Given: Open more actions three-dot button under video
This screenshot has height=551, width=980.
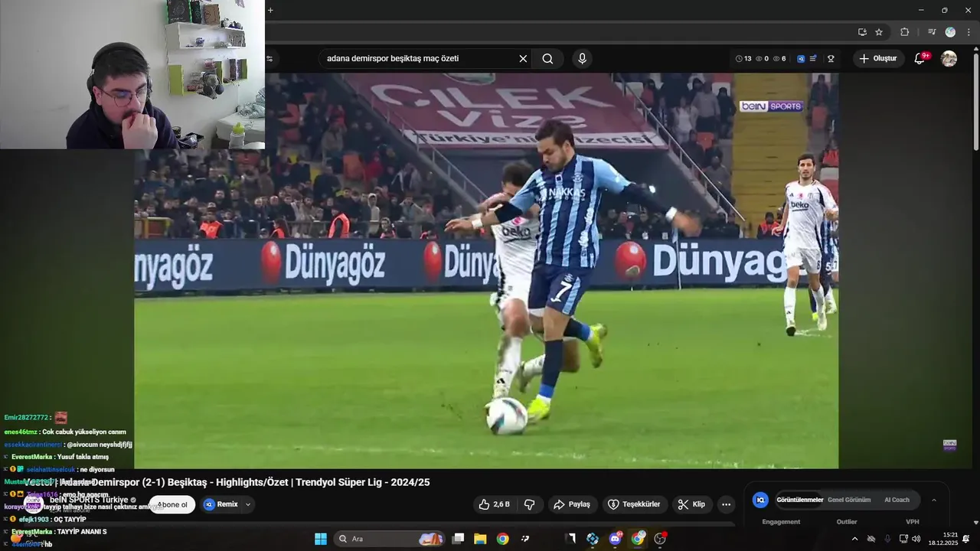Looking at the screenshot, I should 726,504.
